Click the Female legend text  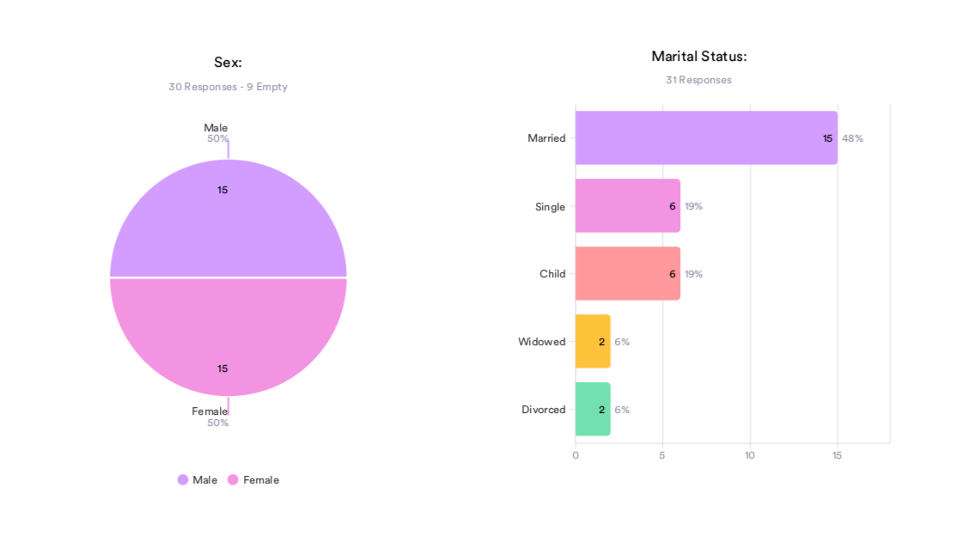[261, 480]
